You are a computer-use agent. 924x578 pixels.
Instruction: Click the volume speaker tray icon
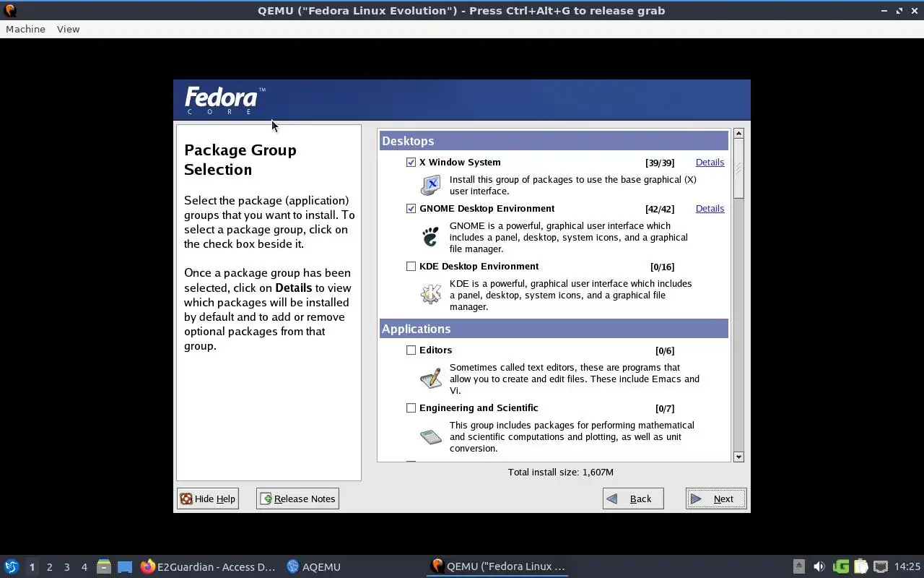pyautogui.click(x=819, y=566)
